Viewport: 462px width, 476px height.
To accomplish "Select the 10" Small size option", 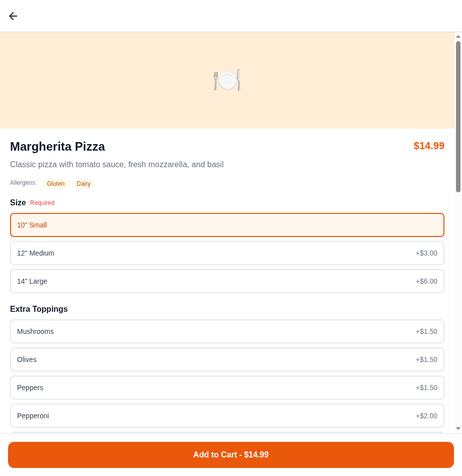I will [227, 225].
